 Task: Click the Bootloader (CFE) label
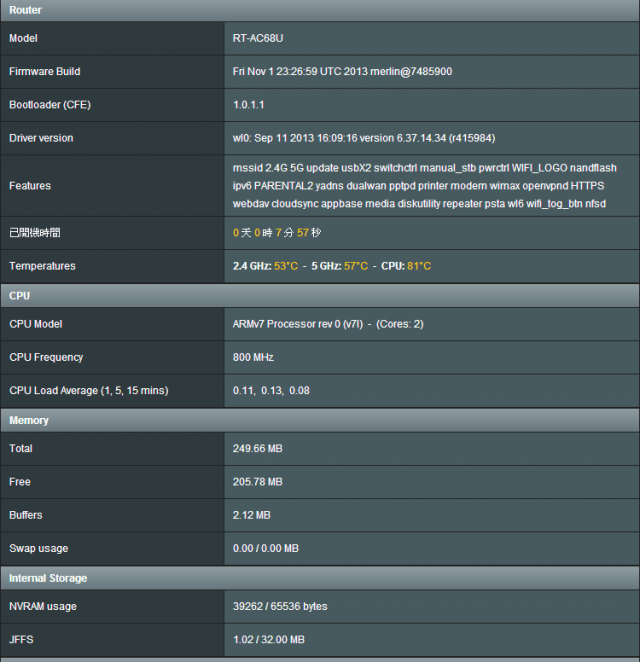pyautogui.click(x=50, y=105)
